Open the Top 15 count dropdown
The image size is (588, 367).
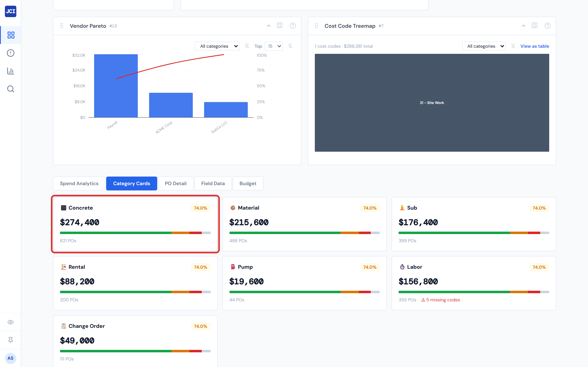point(274,46)
